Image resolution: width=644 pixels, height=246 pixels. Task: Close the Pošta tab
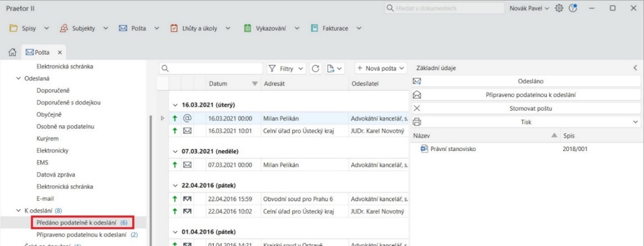pyautogui.click(x=60, y=53)
